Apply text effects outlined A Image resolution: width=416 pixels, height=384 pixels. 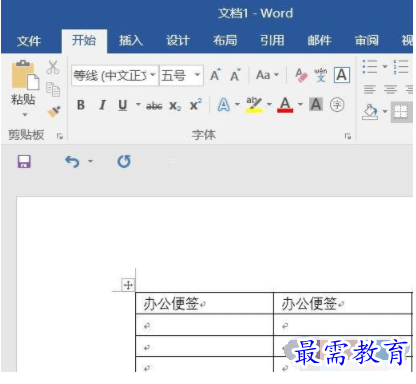(223, 105)
